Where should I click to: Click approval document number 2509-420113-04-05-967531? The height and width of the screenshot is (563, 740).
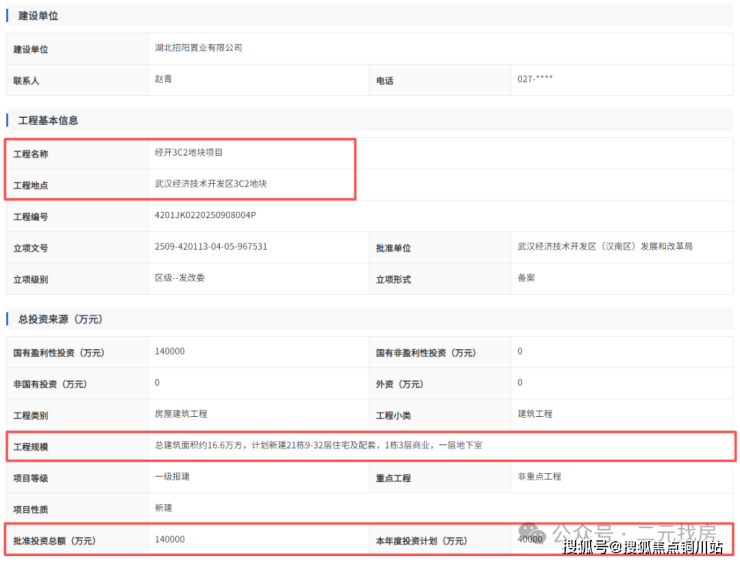[211, 246]
